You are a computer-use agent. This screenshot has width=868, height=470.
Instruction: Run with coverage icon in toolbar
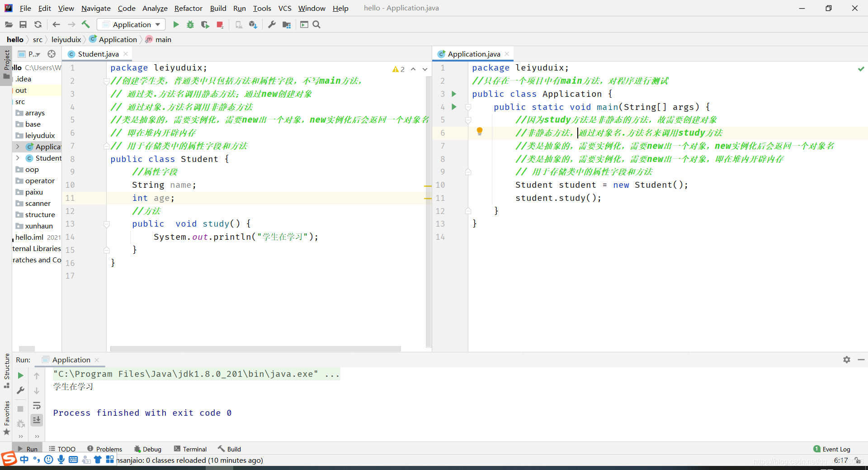coord(205,25)
